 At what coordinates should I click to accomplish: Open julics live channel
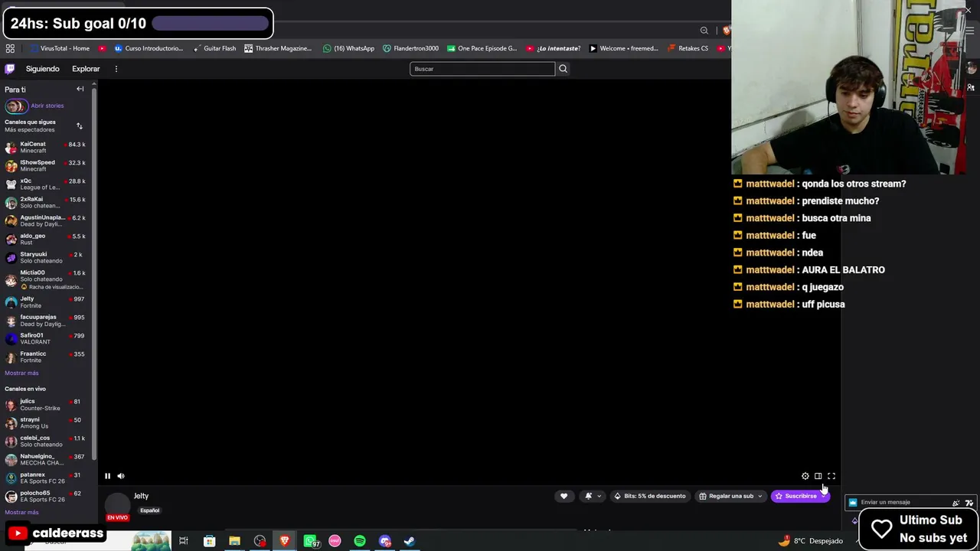click(x=46, y=404)
